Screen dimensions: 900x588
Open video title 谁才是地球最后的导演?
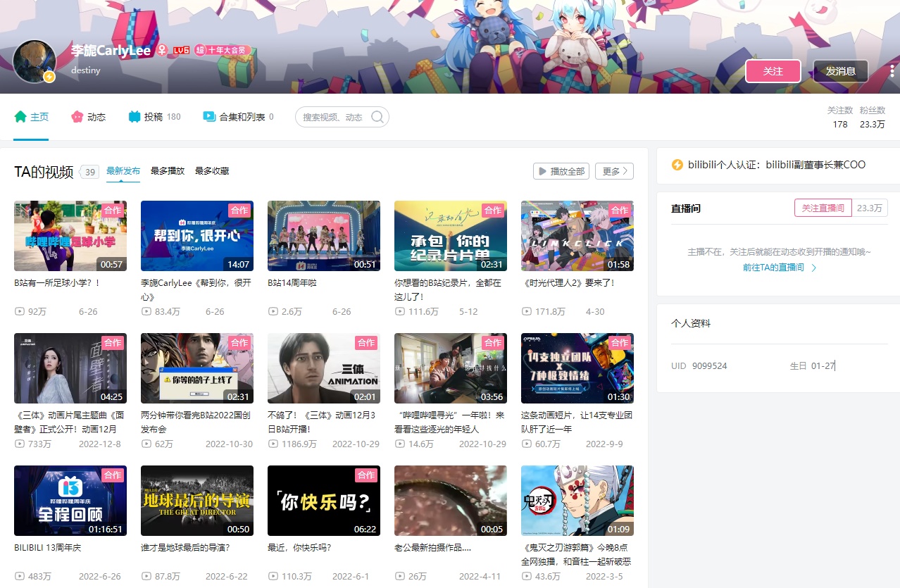185,548
